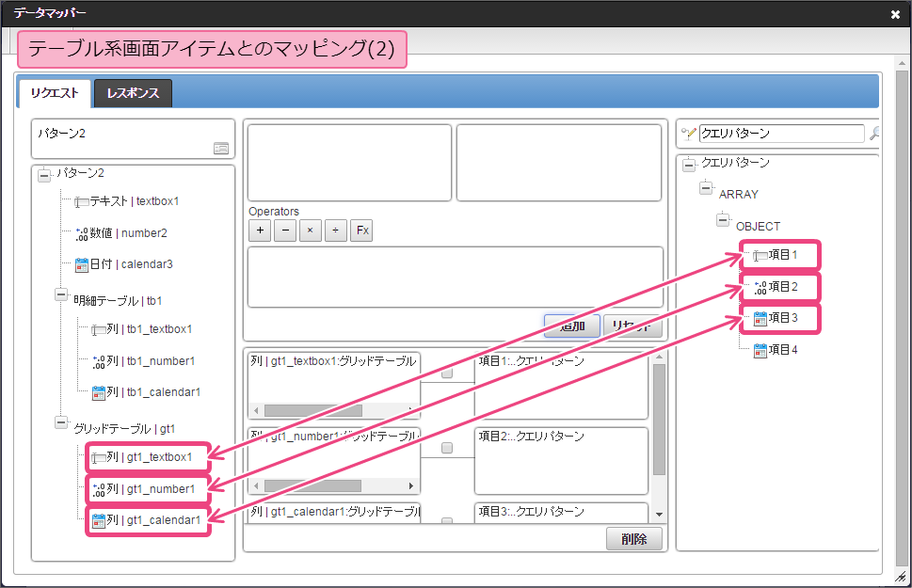Select 項目4 in the query tree

[x=783, y=350]
